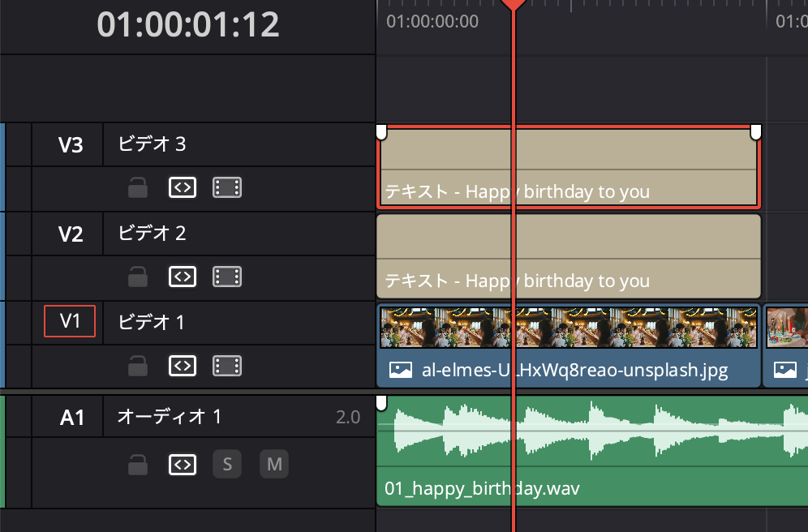Toggle auto track selector on A1
The width and height of the screenshot is (808, 532).
(x=183, y=465)
